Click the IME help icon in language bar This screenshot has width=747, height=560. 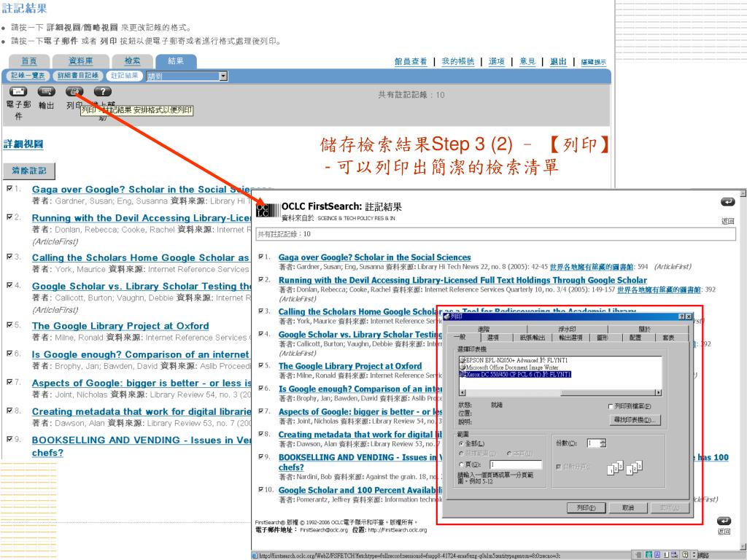(x=684, y=555)
